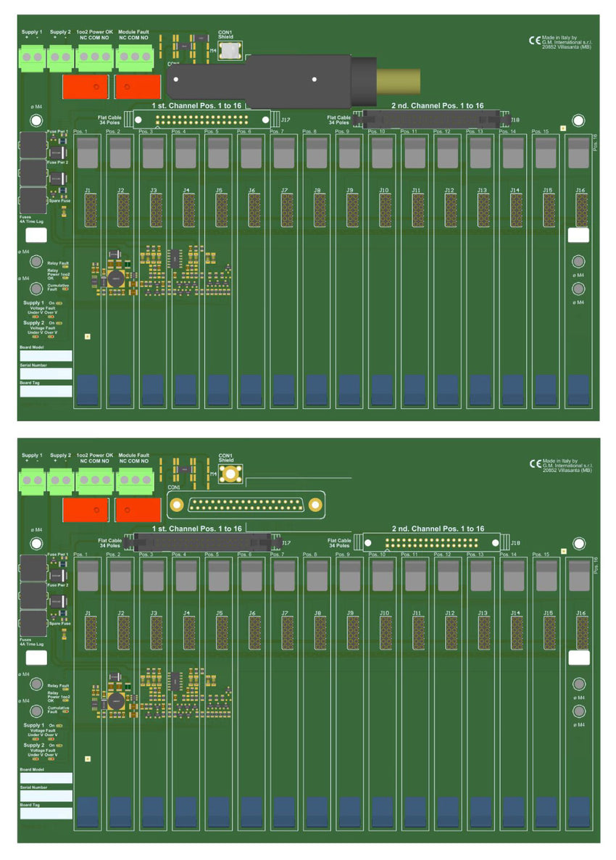The width and height of the screenshot is (616, 860).
Task: Click the left red relay on the top board
Action: click(x=86, y=86)
